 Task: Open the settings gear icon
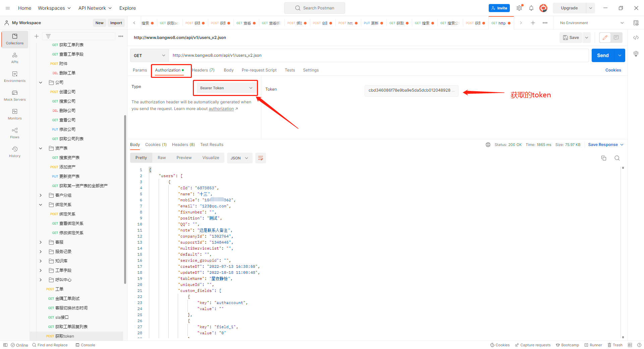[519, 8]
